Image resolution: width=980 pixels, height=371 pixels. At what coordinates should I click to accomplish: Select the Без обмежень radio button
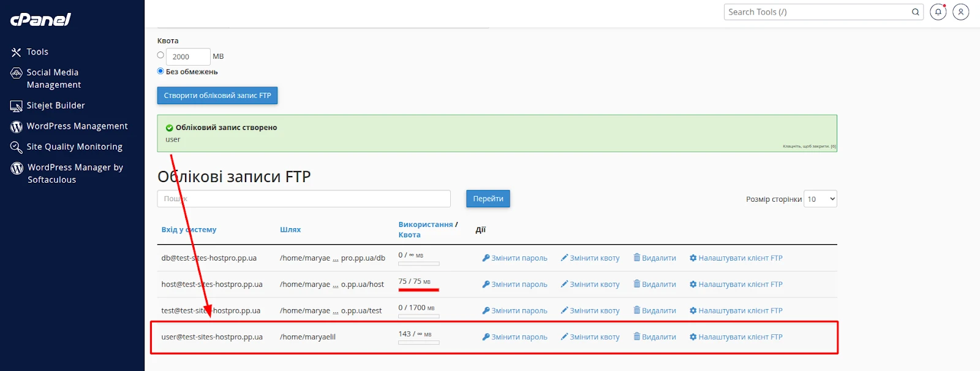click(x=160, y=71)
